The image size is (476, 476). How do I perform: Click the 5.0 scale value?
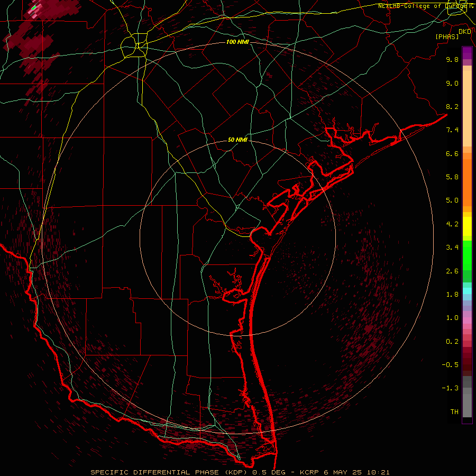click(x=452, y=200)
